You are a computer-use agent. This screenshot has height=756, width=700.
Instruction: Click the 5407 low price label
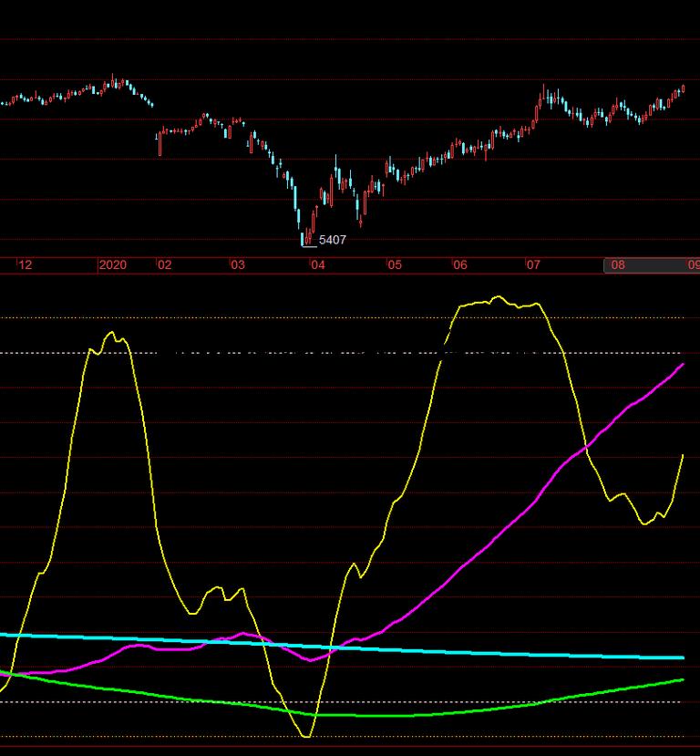pyautogui.click(x=332, y=240)
